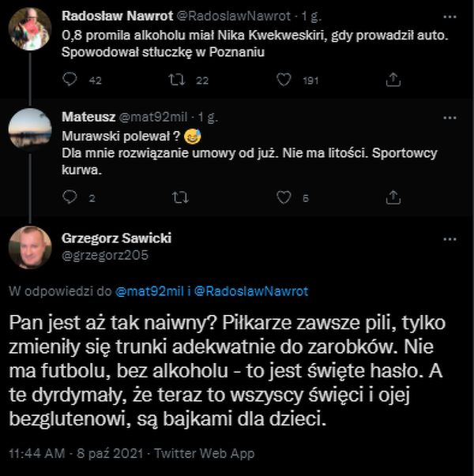
Task: Open the Mateusz display name at tweet header
Action: [88, 117]
